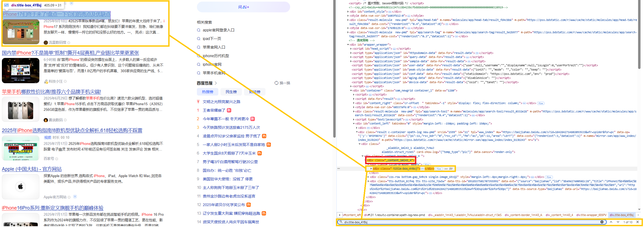
Task: Click search icon beside apple官网登录入口
Action: [x=199, y=30]
